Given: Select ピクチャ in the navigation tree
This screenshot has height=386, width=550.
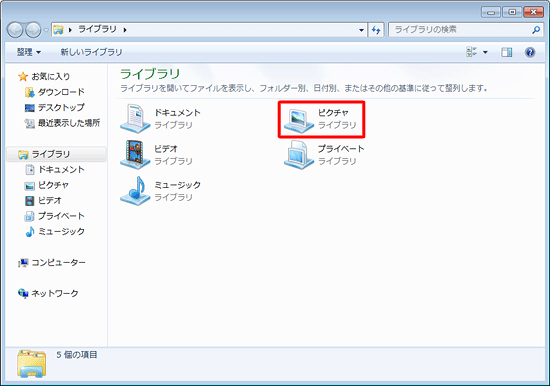Looking at the screenshot, I should point(47,185).
